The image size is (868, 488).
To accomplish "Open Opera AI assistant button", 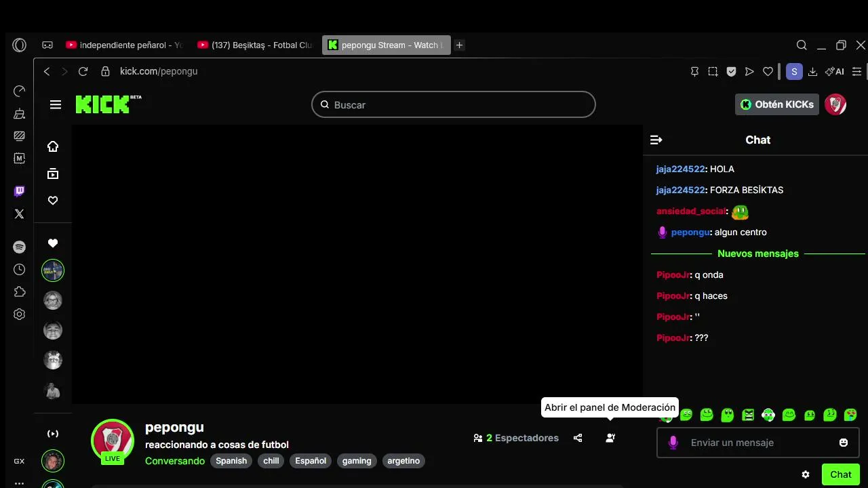I will tap(834, 71).
